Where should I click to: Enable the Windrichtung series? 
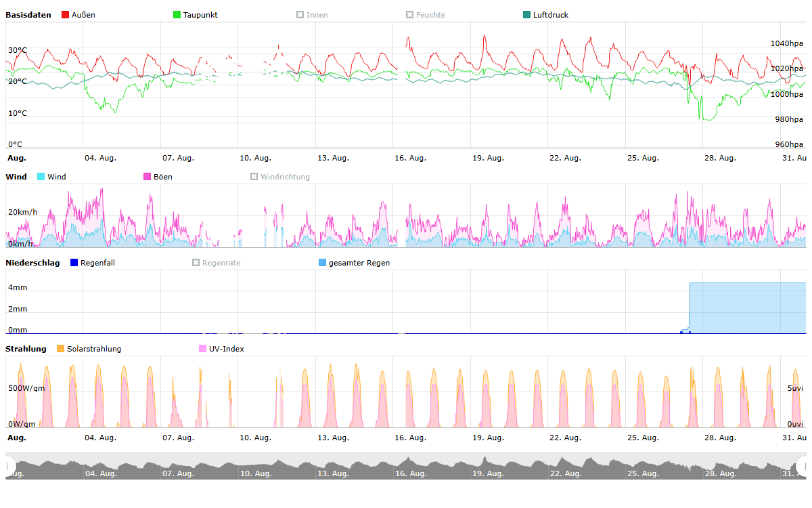point(254,177)
